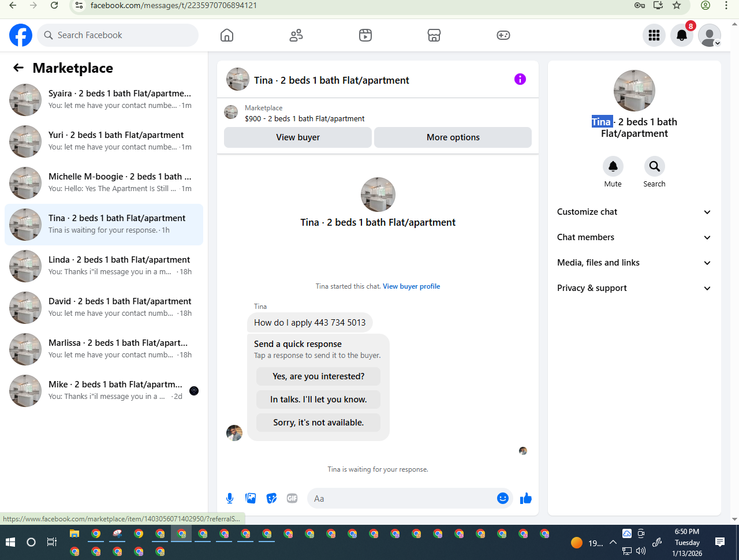Open Syaira conversation in Marketplace list
The width and height of the screenshot is (739, 560).
104,100
